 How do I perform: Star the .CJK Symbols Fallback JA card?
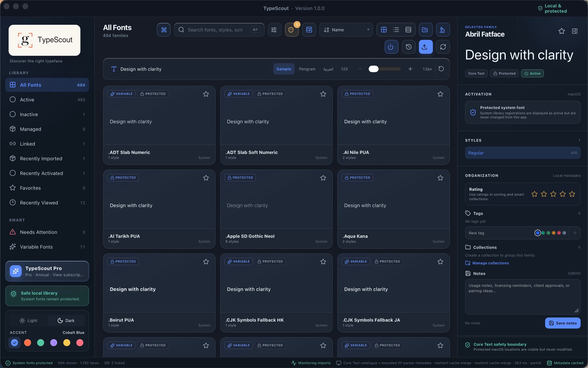pyautogui.click(x=440, y=262)
